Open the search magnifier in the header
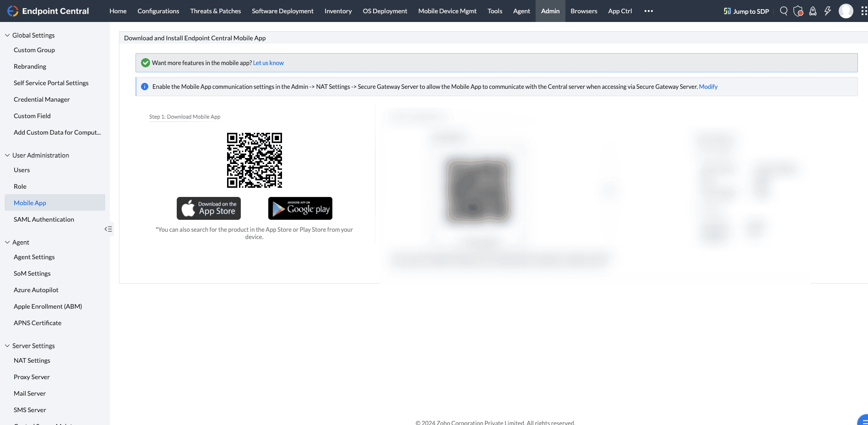Viewport: 868px width, 425px height. coord(784,11)
